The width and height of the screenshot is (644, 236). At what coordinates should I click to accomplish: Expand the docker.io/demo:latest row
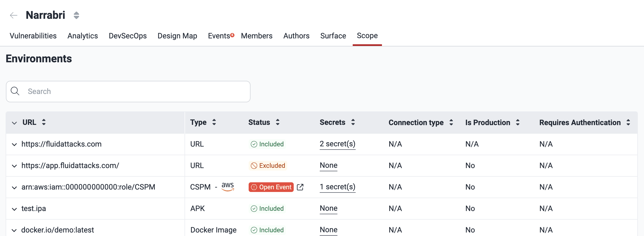pyautogui.click(x=14, y=230)
